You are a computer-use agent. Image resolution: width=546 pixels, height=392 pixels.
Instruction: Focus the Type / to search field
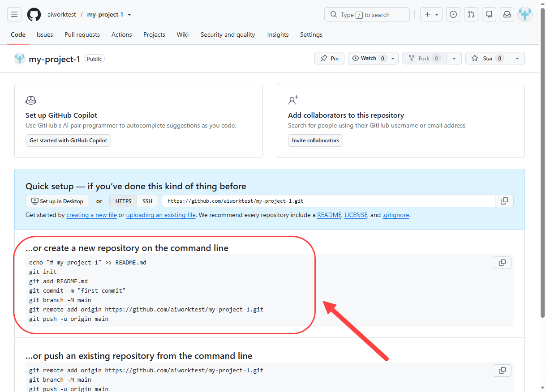coord(367,14)
